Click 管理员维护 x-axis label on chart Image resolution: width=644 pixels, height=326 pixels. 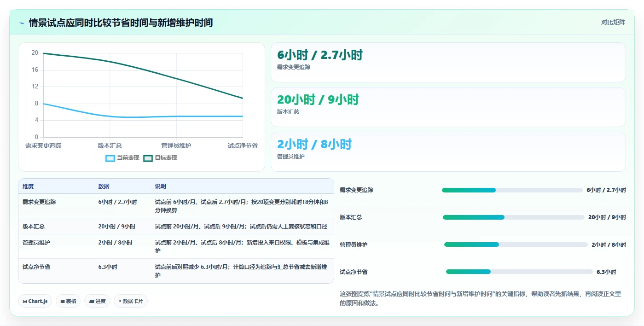click(x=176, y=146)
